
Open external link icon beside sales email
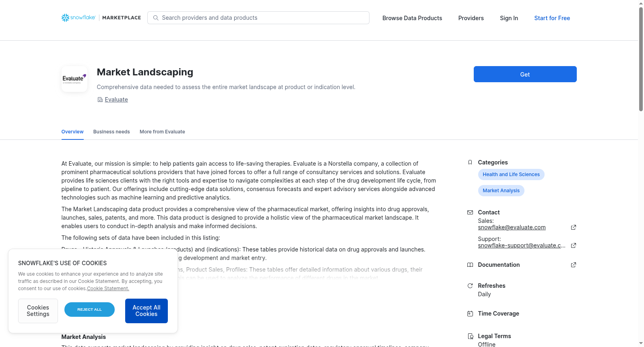coord(574,227)
